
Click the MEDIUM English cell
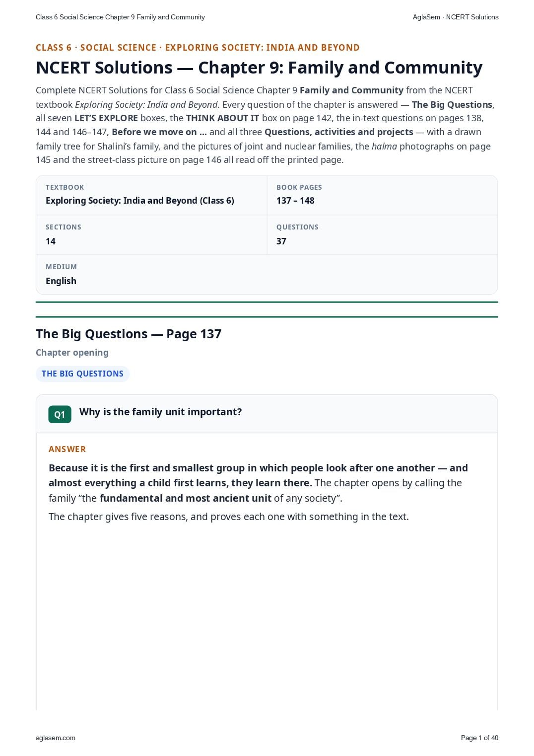click(x=267, y=274)
